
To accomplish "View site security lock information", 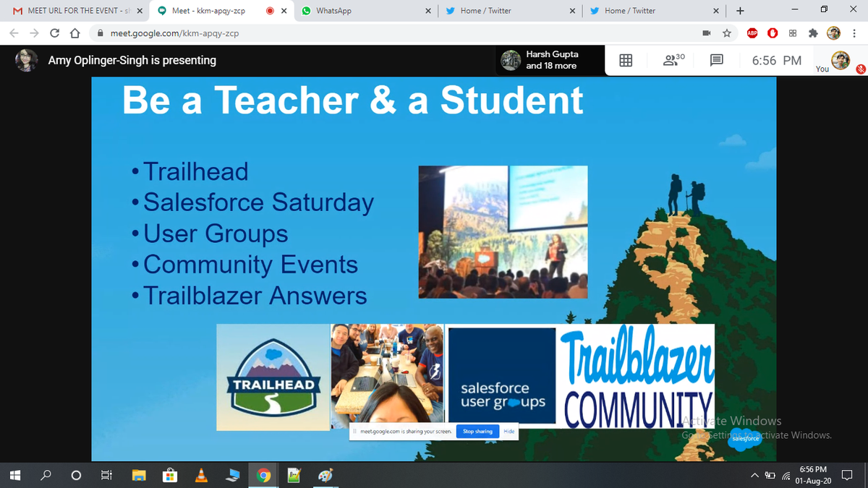I will pos(101,33).
